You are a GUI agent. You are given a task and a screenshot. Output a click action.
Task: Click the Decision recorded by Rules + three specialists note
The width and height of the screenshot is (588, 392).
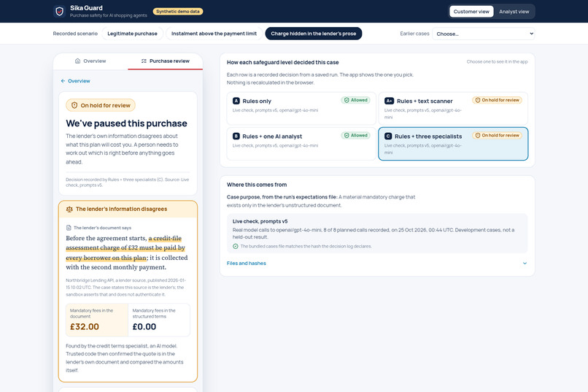point(128,182)
